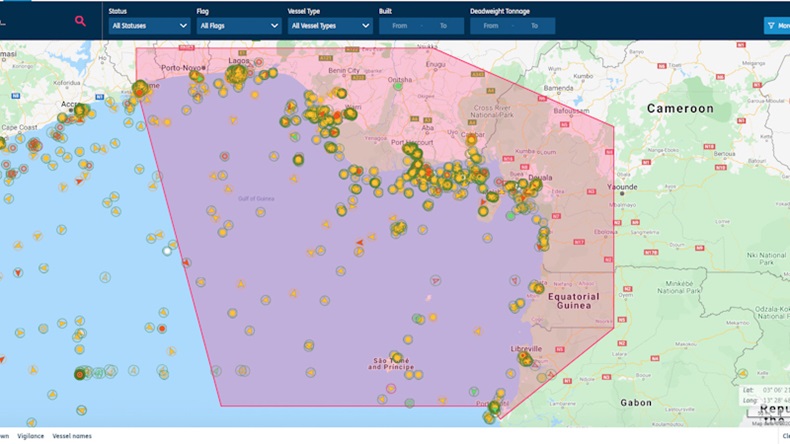Open the More filters button
Image resolution: width=790 pixels, height=444 pixels.
click(777, 26)
